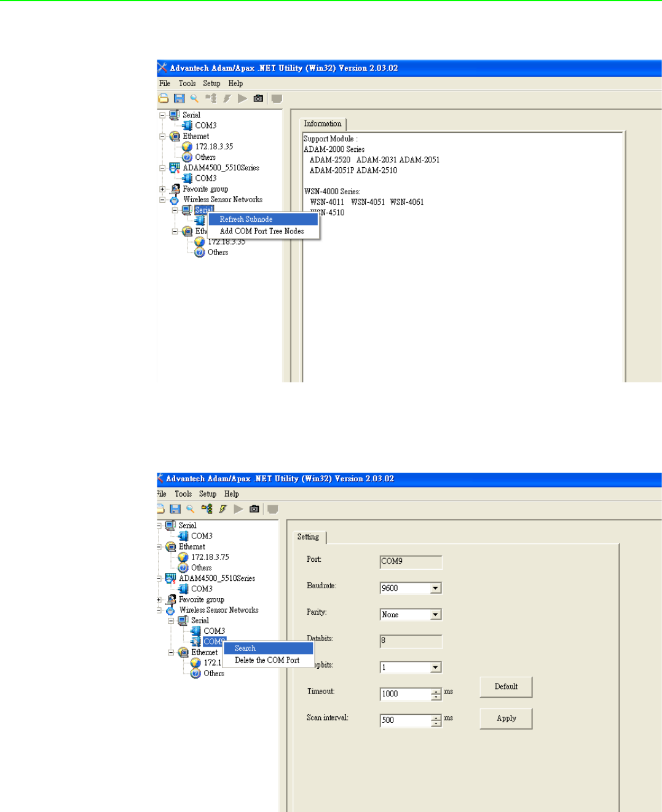Click lightning bolt icon in Setting window toolbar
Viewport: 662px width, 812px height.
click(x=223, y=509)
